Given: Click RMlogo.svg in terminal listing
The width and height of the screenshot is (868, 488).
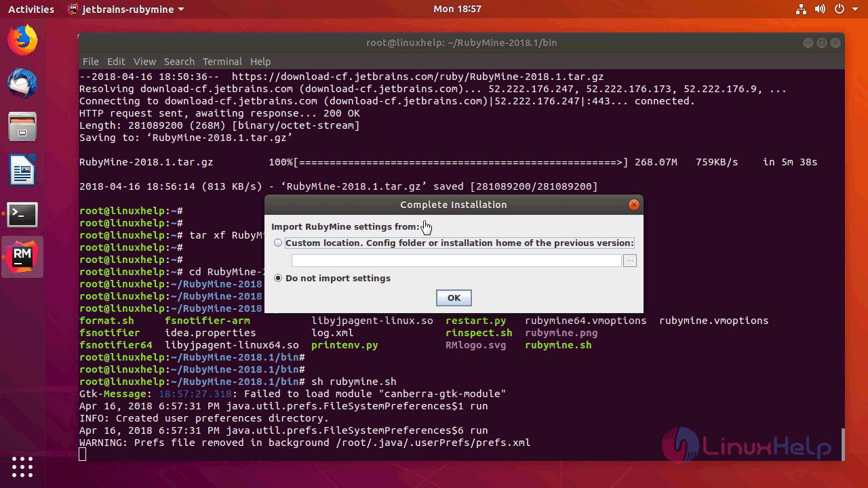Looking at the screenshot, I should point(475,345).
